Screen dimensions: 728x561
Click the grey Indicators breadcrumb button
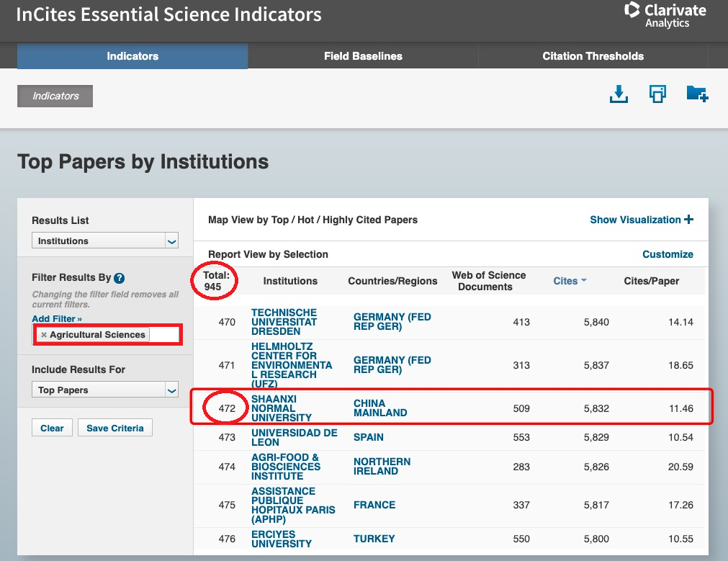[55, 96]
